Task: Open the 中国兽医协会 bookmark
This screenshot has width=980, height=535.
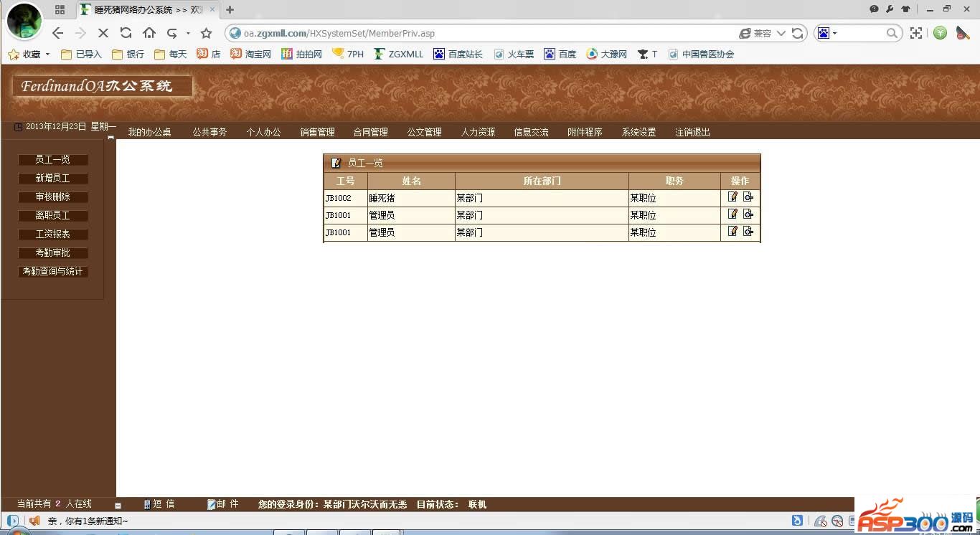Action: pyautogui.click(x=701, y=54)
